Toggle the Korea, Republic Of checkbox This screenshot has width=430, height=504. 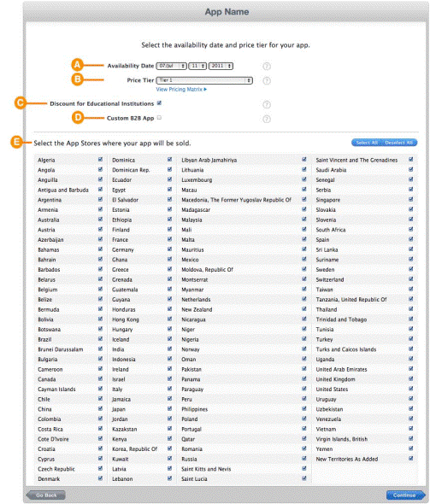pyautogui.click(x=170, y=448)
